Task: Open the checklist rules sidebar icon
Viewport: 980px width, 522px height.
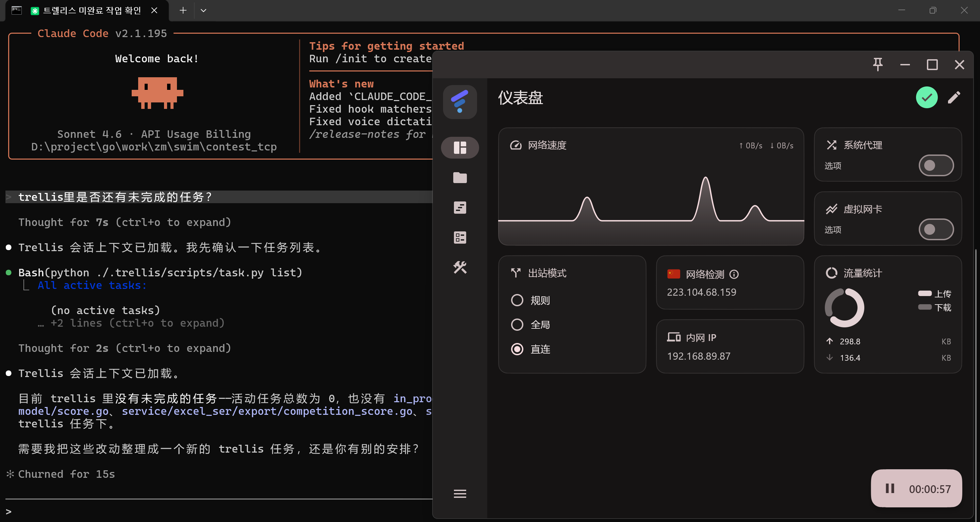Action: pos(460,238)
